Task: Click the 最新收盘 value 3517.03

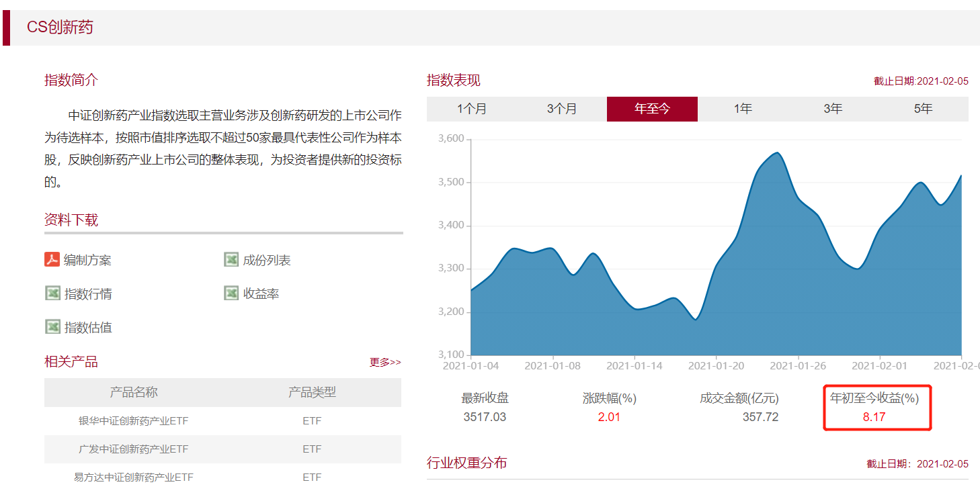Action: (x=485, y=417)
